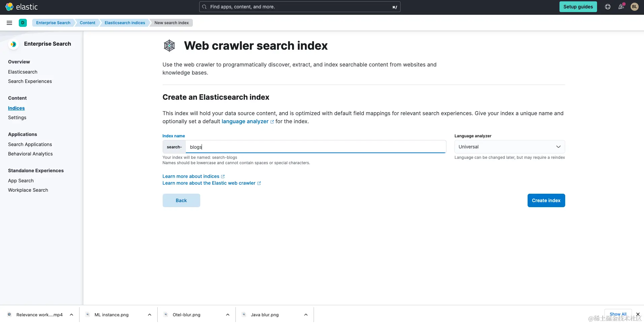Expand options for Relevance work mp4 download
644x324 pixels.
71,315
